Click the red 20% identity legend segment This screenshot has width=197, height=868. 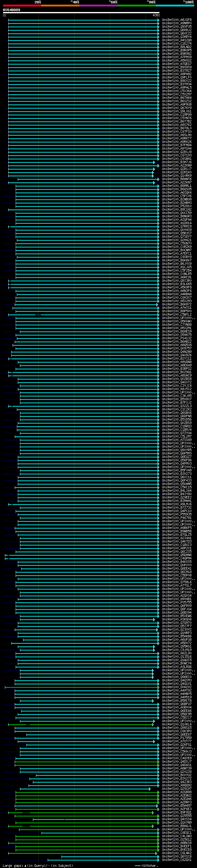(22, 6)
